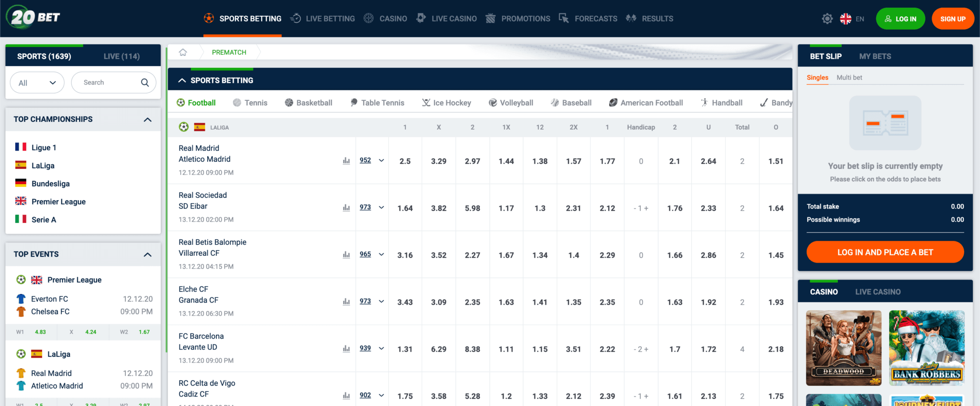Click the Results flags icon in top nav
The height and width of the screenshot is (406, 980).
coord(631,18)
